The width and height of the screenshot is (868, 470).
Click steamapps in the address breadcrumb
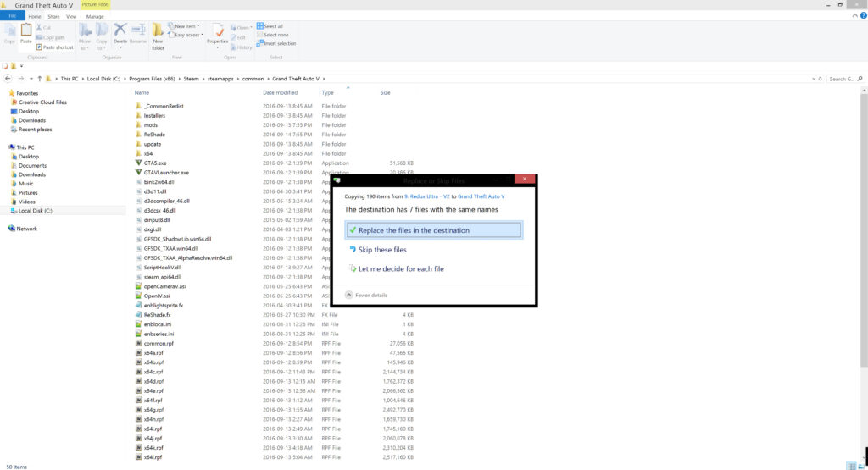(220, 79)
